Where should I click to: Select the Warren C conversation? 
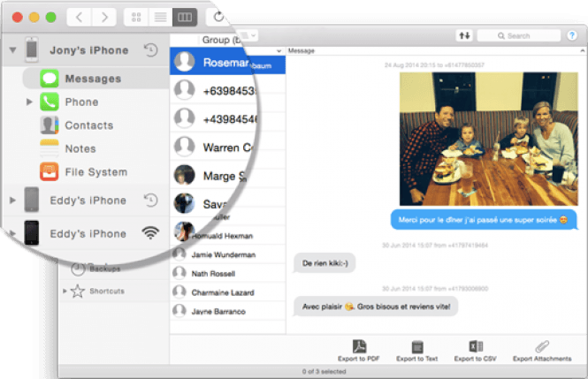pyautogui.click(x=213, y=148)
